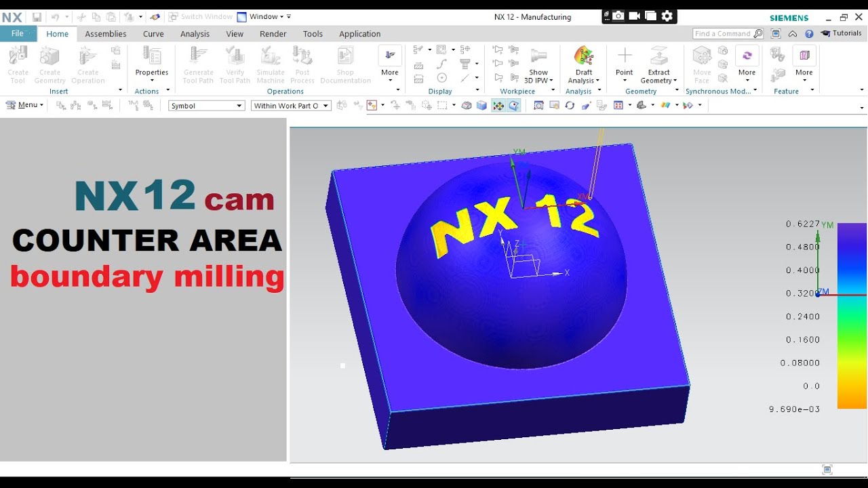Collapse the ribbon with the up caret

point(792,34)
